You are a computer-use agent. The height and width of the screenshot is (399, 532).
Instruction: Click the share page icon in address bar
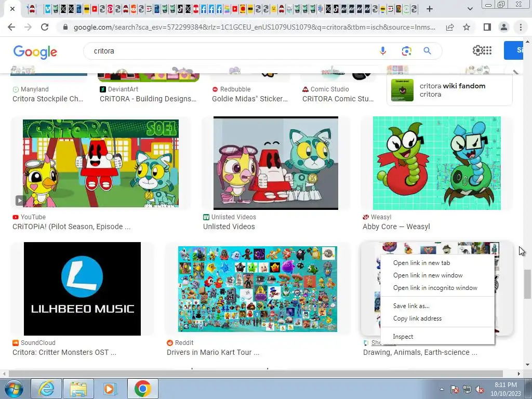click(x=450, y=27)
